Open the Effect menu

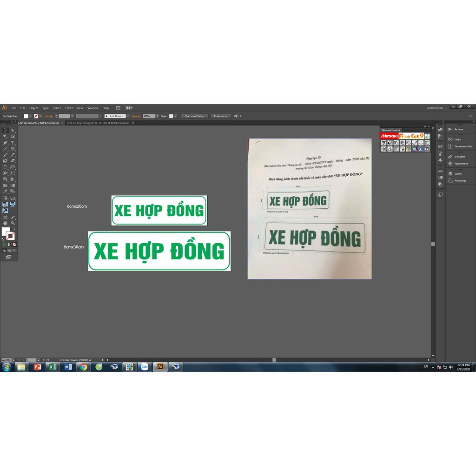[x=69, y=108]
